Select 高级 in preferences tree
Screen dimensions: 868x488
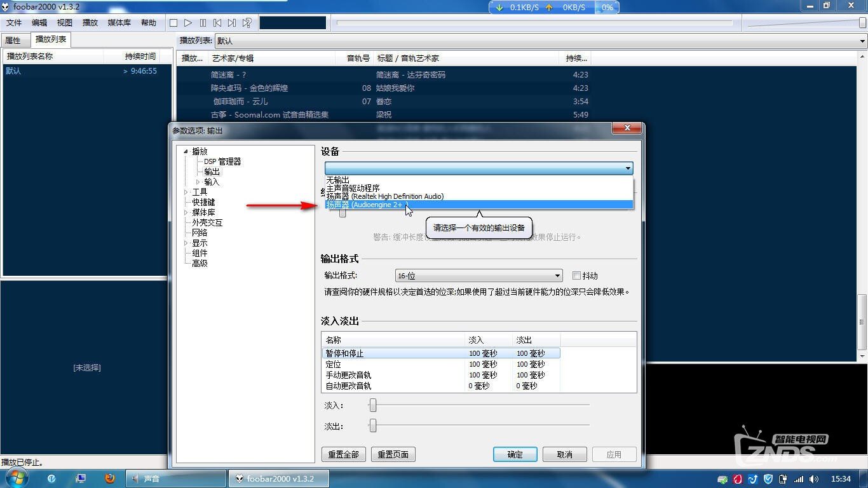[200, 263]
